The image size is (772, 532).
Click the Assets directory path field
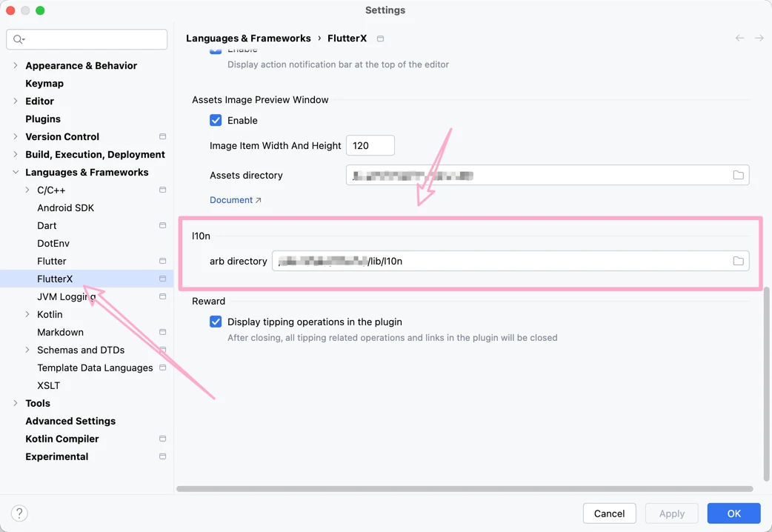[548, 175]
